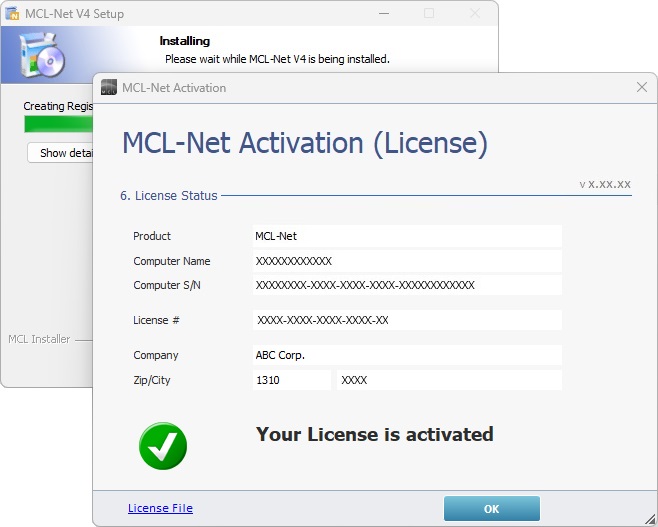Image resolution: width=658 pixels, height=527 pixels.
Task: Click the Zip field containing 1310
Action: coord(292,380)
